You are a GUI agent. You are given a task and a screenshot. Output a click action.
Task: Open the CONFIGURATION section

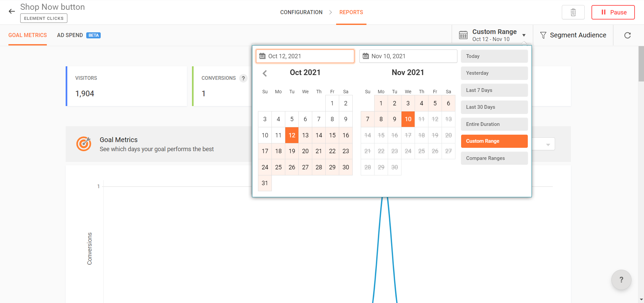point(301,12)
